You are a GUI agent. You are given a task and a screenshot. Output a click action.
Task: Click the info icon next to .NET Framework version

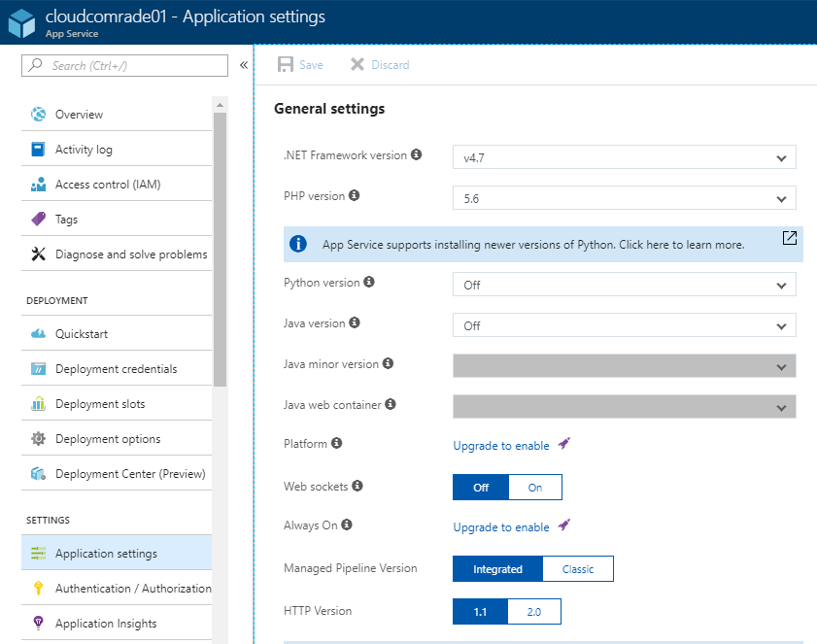tap(417, 154)
